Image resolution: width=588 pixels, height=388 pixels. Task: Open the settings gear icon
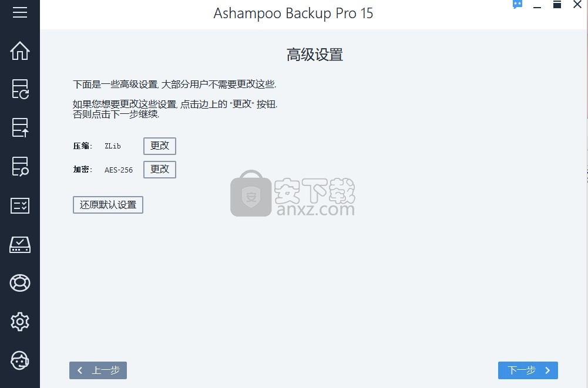pyautogui.click(x=20, y=322)
